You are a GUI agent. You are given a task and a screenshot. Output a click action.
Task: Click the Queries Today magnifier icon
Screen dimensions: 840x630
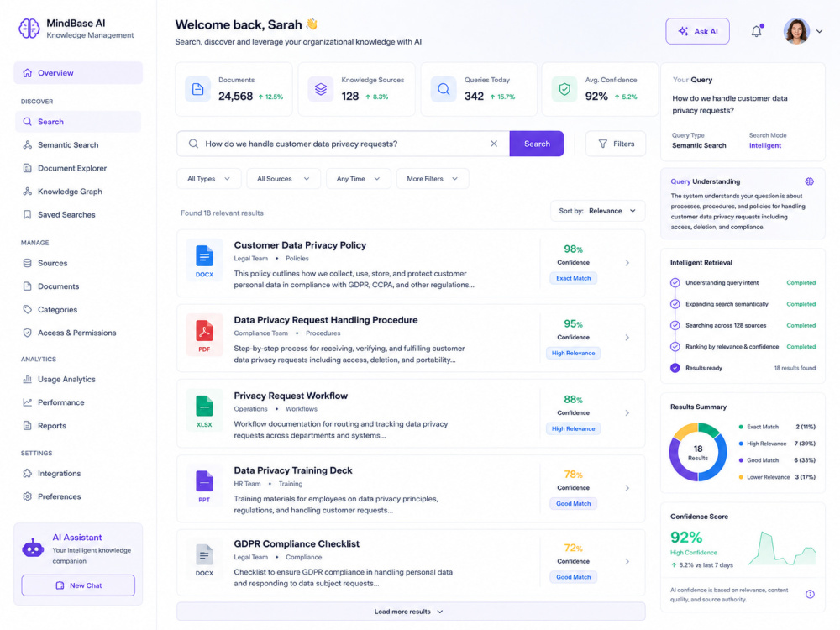tap(444, 89)
